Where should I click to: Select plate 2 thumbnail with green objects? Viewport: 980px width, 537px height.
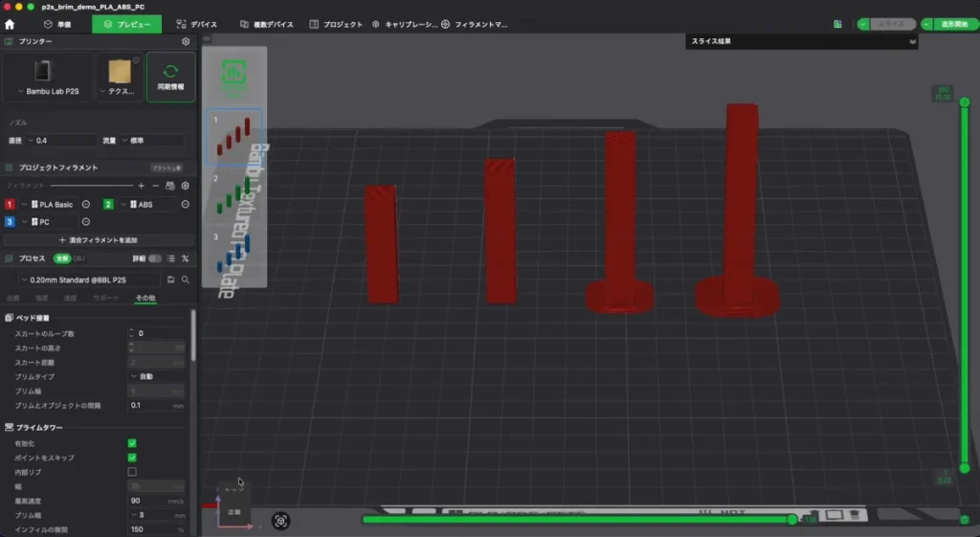234,195
